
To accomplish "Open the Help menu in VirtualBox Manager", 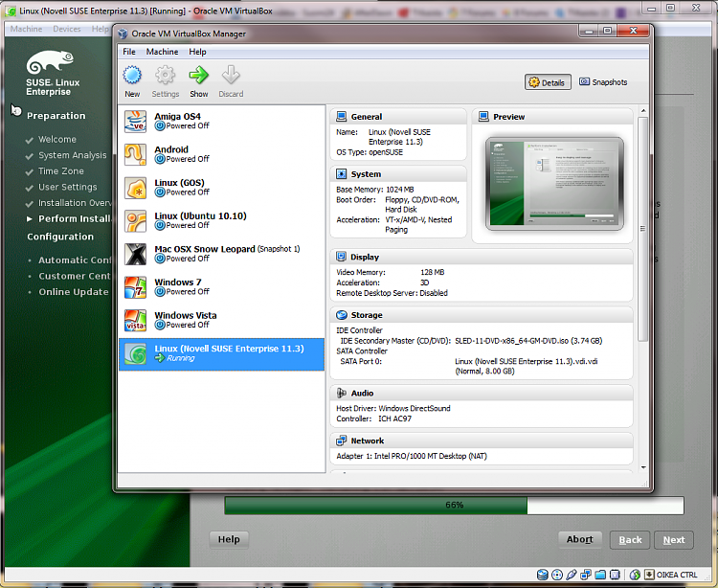I will pyautogui.click(x=197, y=52).
